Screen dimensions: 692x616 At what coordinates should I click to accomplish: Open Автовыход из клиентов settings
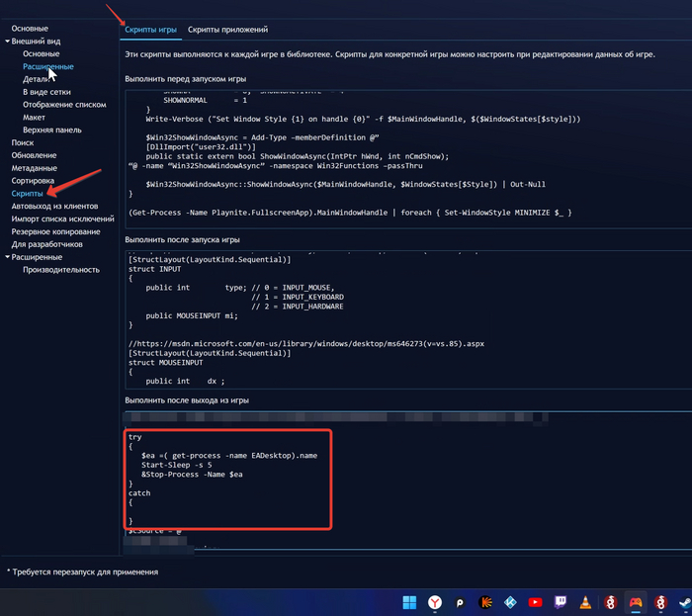click(x=54, y=206)
